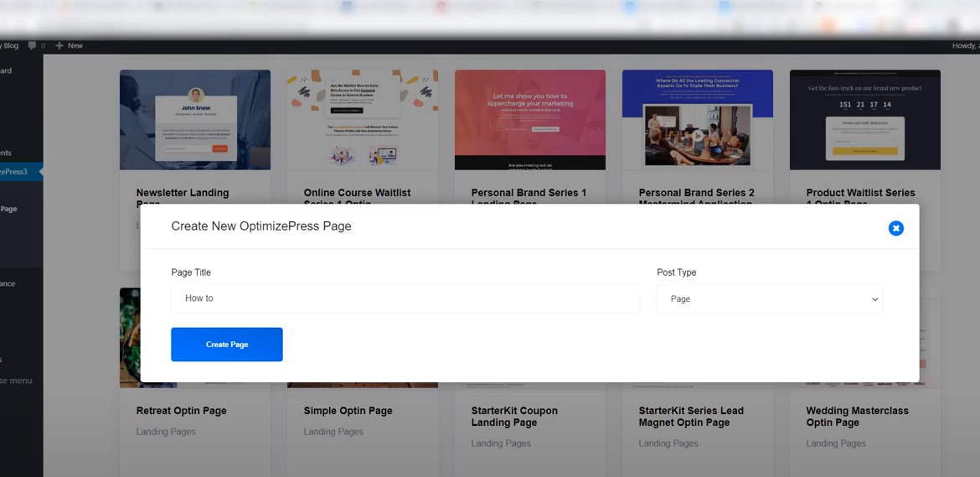Select the Online Course Waitlist template thumbnail
Viewport: 980px width, 477px height.
click(363, 119)
